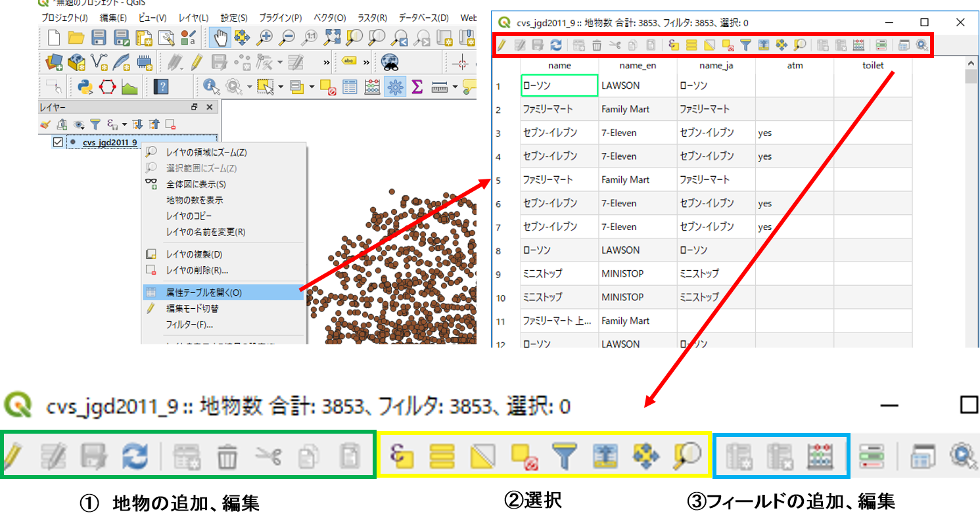Deselect all features in main QGIS toolbar
The image size is (980, 525).
point(328,87)
